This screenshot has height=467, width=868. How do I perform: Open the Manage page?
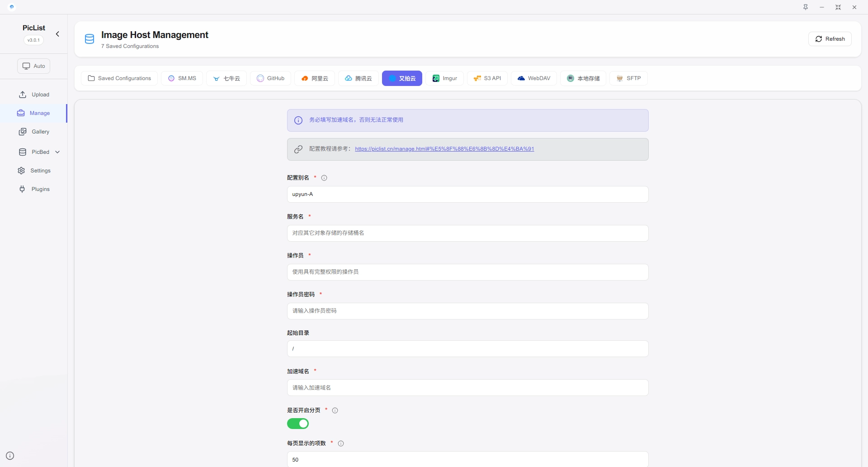coord(34,113)
